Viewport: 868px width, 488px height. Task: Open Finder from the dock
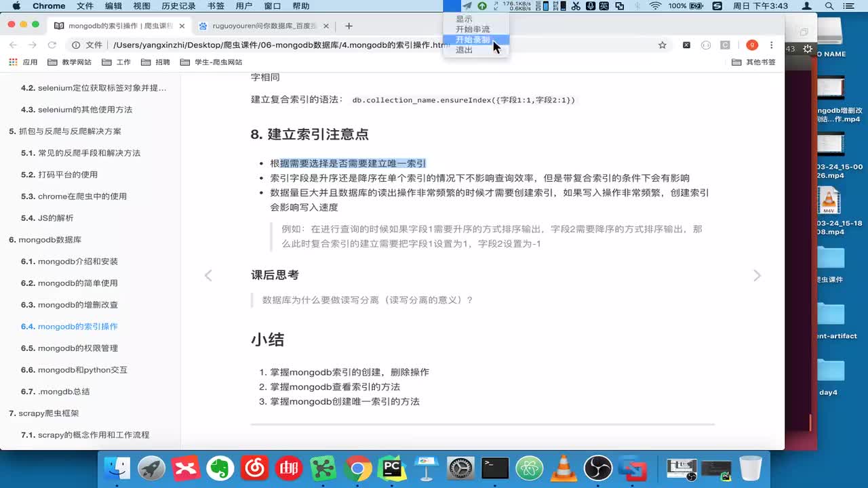pos(117,468)
